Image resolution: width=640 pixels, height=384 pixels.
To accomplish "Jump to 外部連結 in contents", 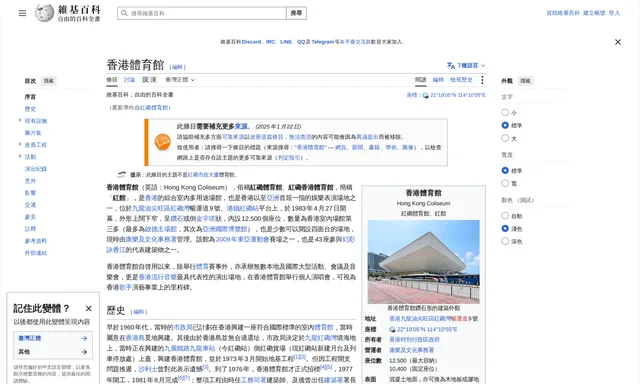I will coord(36,253).
